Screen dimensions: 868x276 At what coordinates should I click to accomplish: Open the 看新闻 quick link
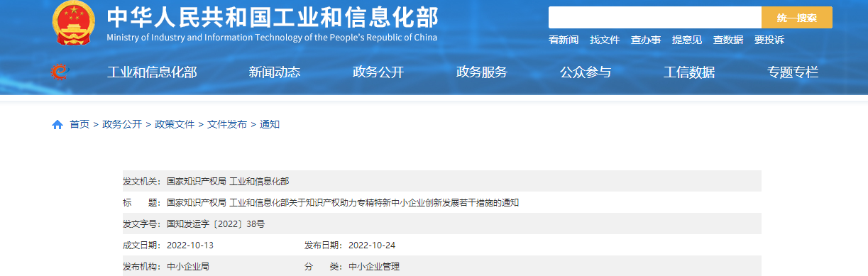pyautogui.click(x=564, y=40)
